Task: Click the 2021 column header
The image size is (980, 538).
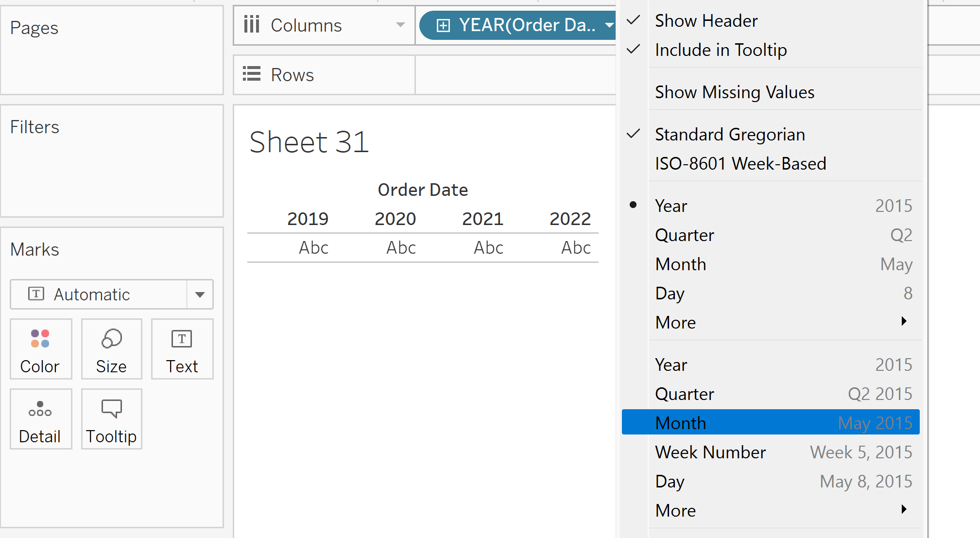Action: [482, 219]
